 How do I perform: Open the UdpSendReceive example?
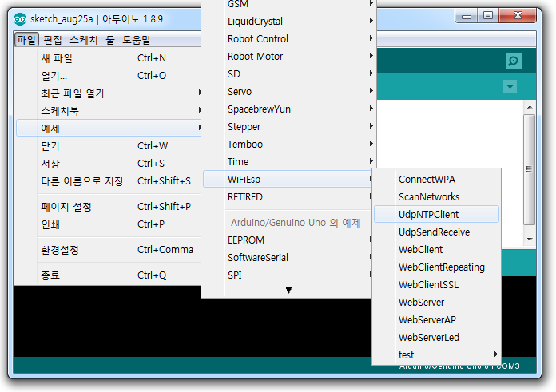point(436,232)
